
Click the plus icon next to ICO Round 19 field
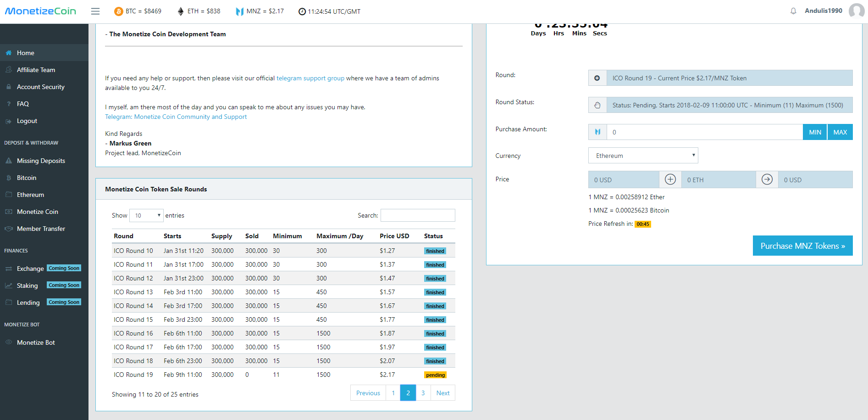(x=597, y=78)
